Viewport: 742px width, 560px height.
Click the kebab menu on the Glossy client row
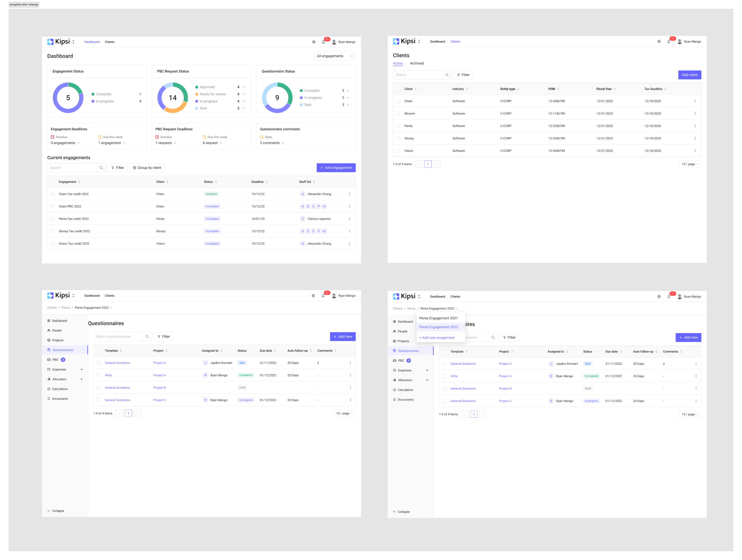(x=695, y=138)
